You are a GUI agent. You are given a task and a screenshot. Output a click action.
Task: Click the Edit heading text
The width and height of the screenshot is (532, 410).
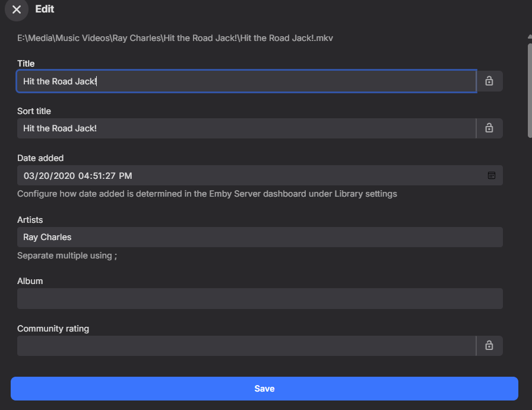click(x=45, y=10)
